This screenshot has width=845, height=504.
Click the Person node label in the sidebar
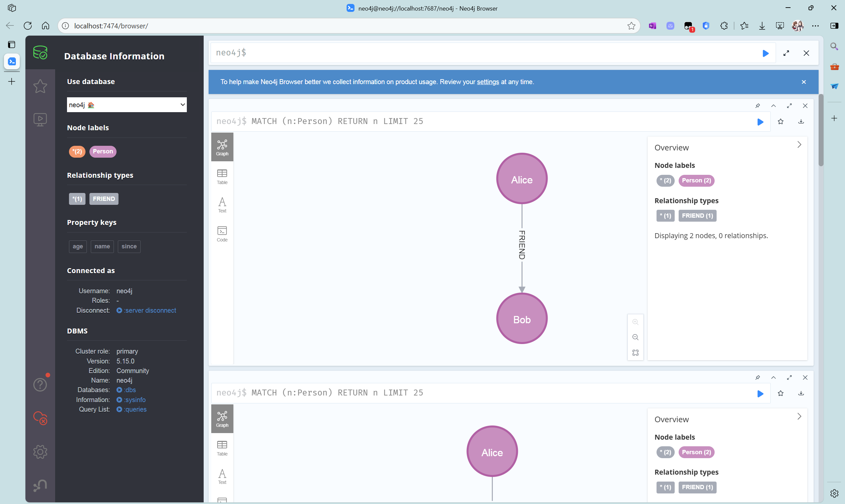coord(103,151)
